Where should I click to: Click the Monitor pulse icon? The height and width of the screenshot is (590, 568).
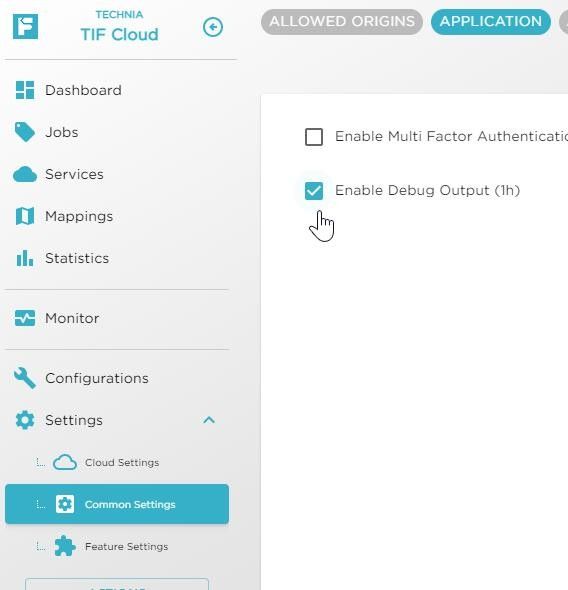click(x=25, y=318)
